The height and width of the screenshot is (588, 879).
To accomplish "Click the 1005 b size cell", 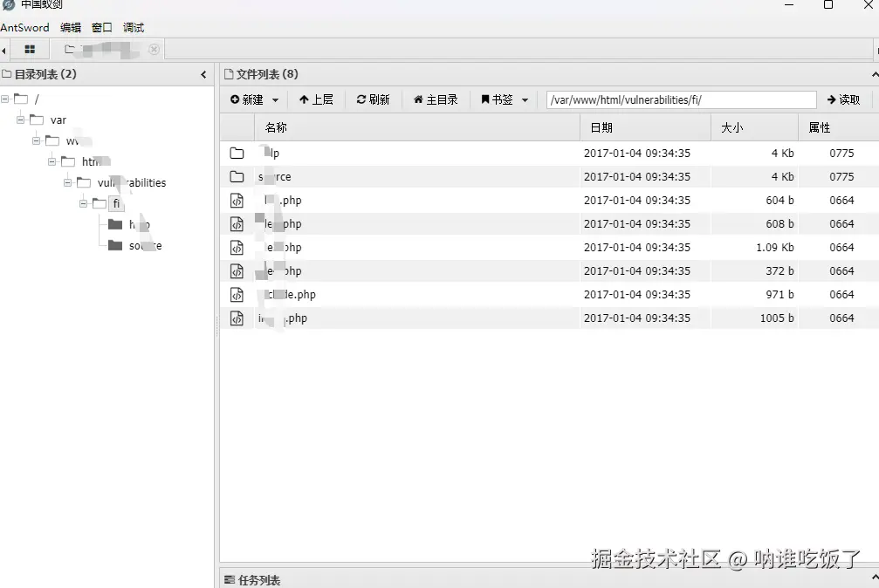I will 777,318.
